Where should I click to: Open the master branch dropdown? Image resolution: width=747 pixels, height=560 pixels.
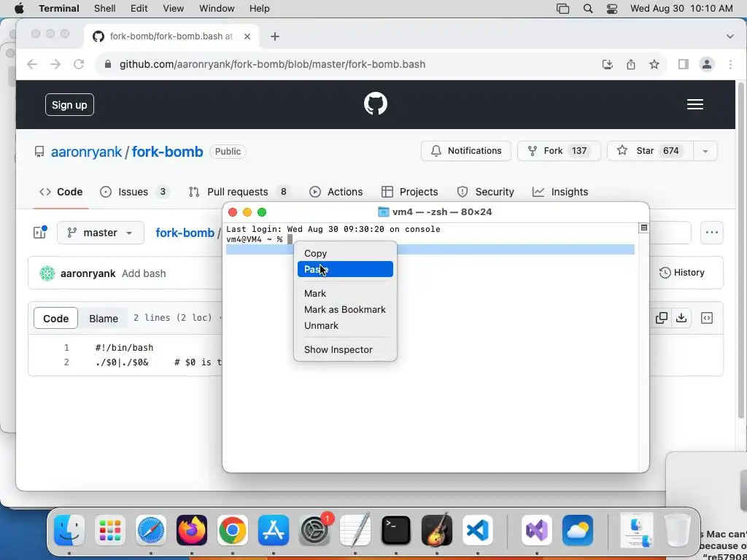[101, 233]
